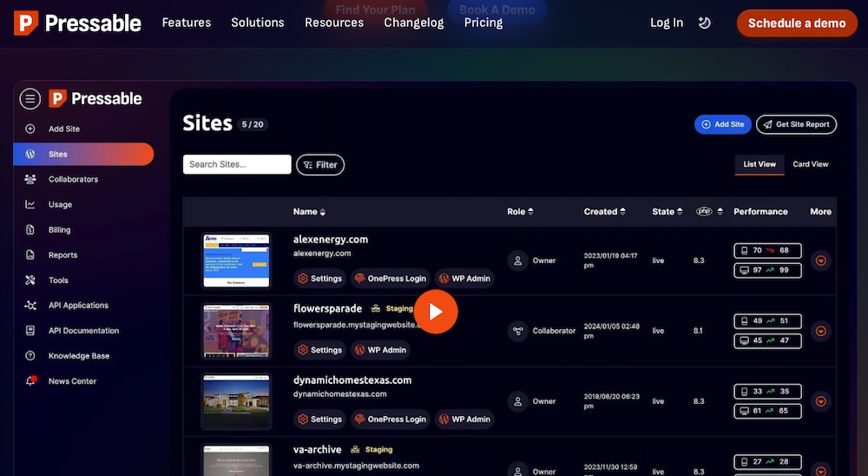The height and width of the screenshot is (476, 868).
Task: Click Collaborator role icon for flowersparade
Action: click(517, 331)
